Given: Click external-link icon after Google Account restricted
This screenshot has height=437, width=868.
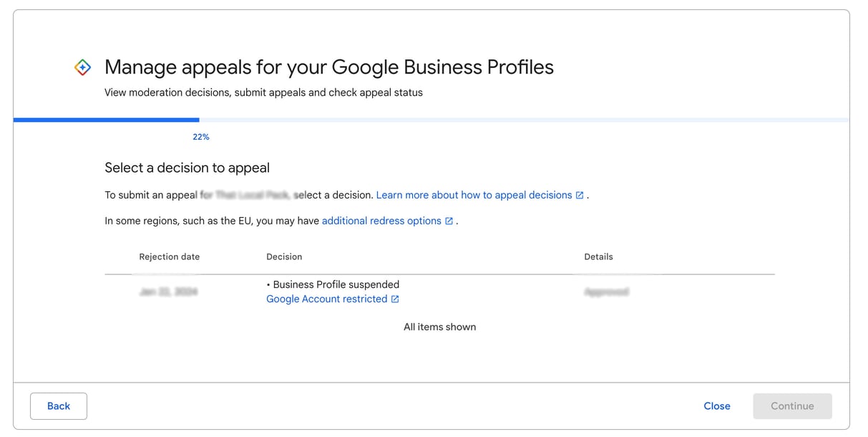Looking at the screenshot, I should pos(395,299).
